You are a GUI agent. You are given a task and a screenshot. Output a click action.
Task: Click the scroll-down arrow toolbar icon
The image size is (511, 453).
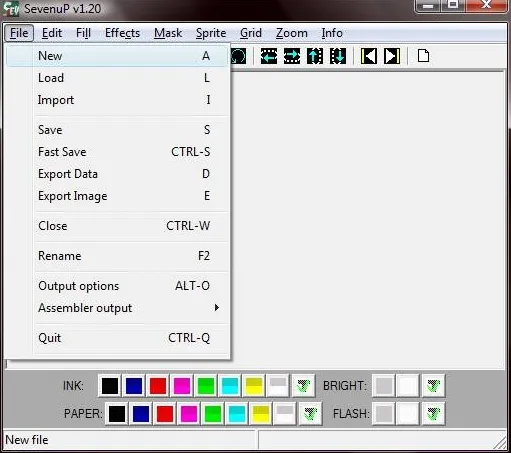pyautogui.click(x=338, y=56)
